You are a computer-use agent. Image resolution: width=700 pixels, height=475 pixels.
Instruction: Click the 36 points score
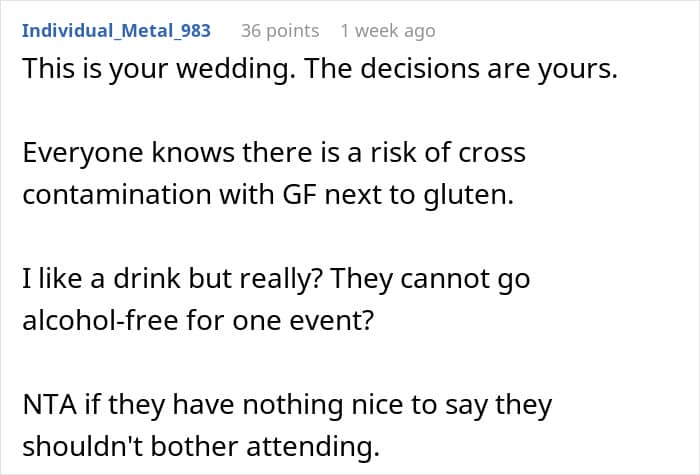pos(280,30)
